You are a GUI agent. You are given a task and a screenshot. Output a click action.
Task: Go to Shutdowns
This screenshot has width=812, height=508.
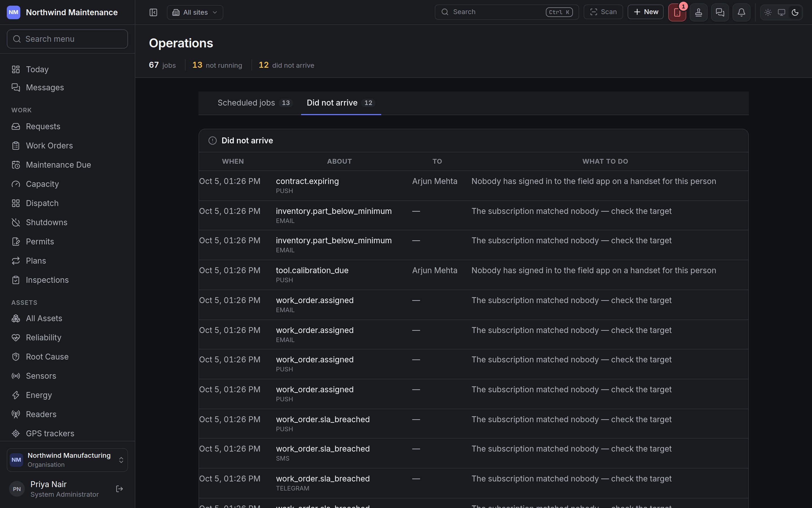click(67, 222)
